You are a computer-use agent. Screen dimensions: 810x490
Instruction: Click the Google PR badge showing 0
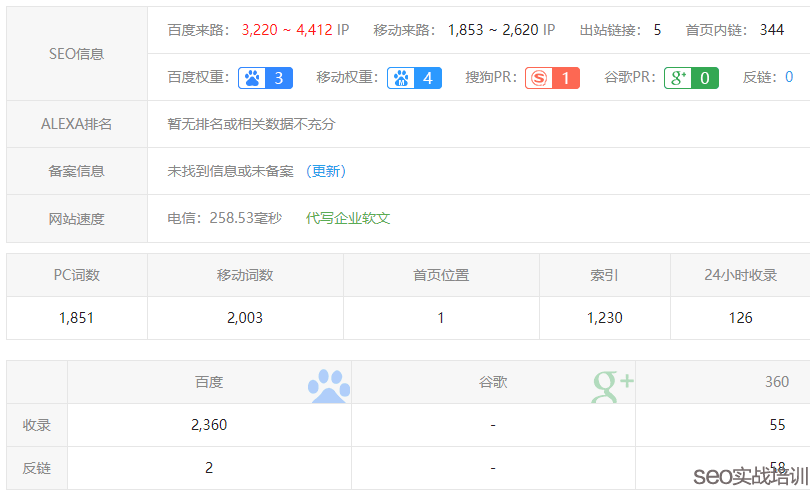(x=691, y=78)
